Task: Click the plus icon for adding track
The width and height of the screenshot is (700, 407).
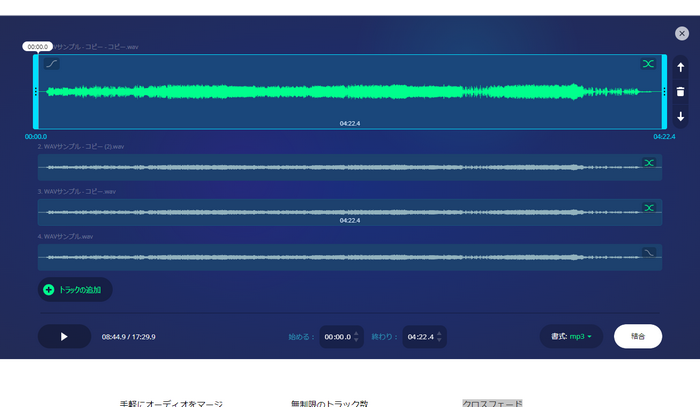Action: click(48, 290)
